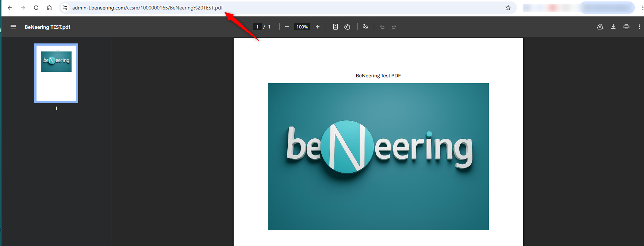Rotate the PDF counterclockwise

click(347, 27)
